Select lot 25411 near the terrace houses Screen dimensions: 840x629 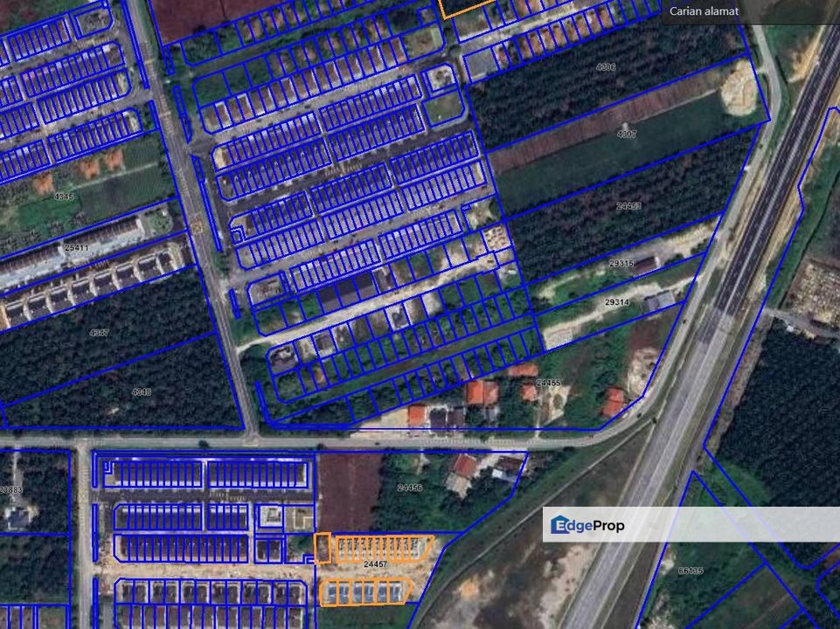pos(77,248)
